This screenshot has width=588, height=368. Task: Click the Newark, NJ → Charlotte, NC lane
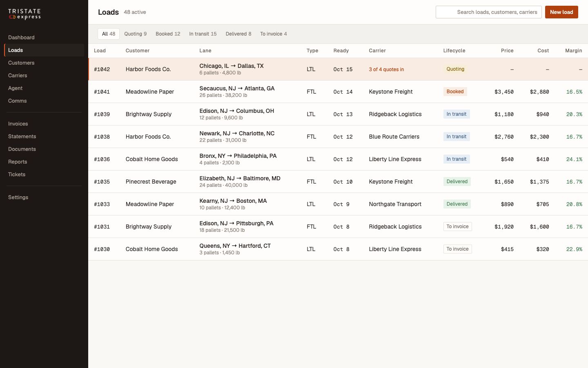point(237,133)
